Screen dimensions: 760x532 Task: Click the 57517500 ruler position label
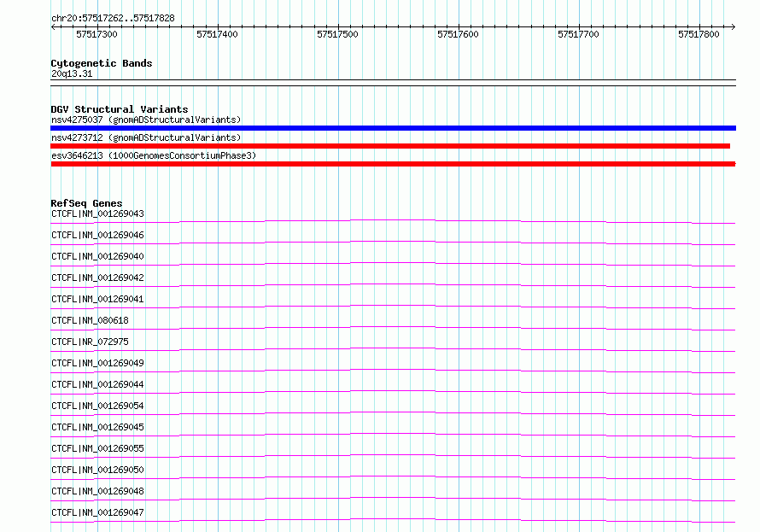(x=337, y=34)
